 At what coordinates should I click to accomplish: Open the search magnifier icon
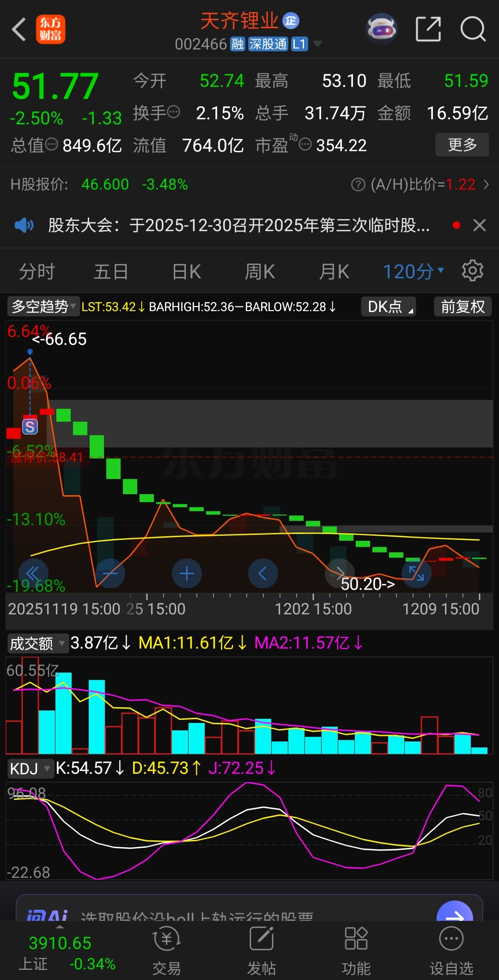[473, 29]
